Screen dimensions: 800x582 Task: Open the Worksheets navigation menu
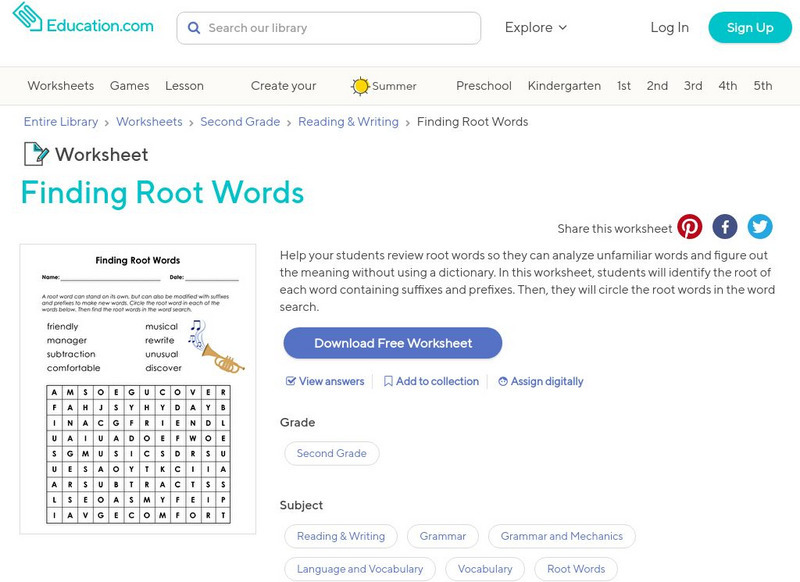click(61, 86)
